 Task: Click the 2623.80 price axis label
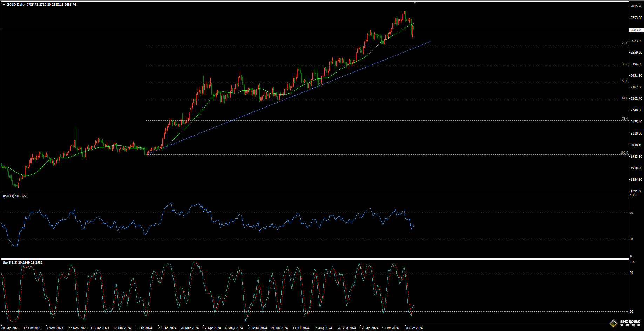(x=636, y=41)
